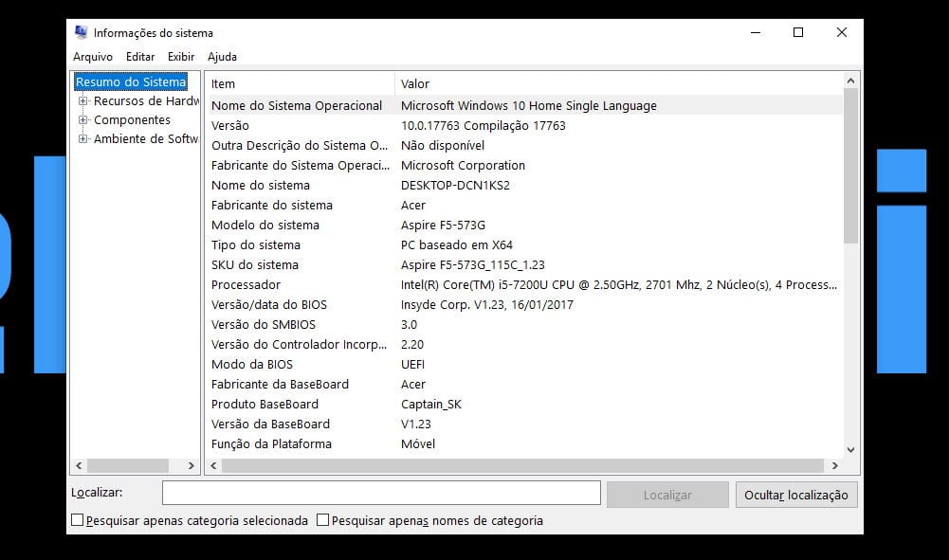Image resolution: width=949 pixels, height=560 pixels.
Task: Minimize the Informações do sistema window
Action: click(756, 32)
